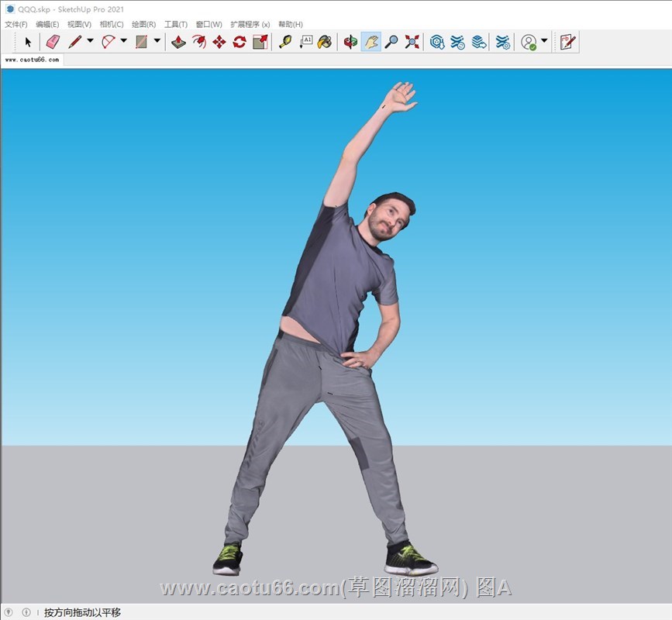Select the Paint Bucket tool
Screen dimensions: 672x620
(325, 42)
